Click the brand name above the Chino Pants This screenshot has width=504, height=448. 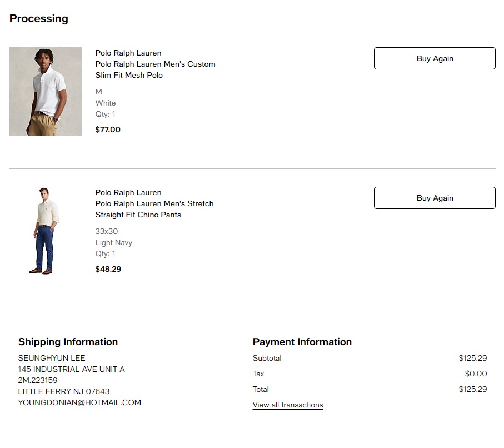[x=128, y=192]
